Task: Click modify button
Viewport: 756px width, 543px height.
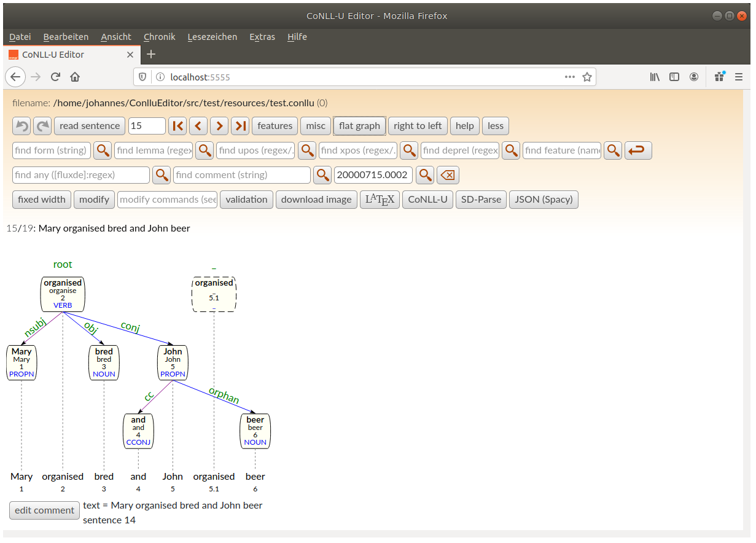Action: [94, 200]
